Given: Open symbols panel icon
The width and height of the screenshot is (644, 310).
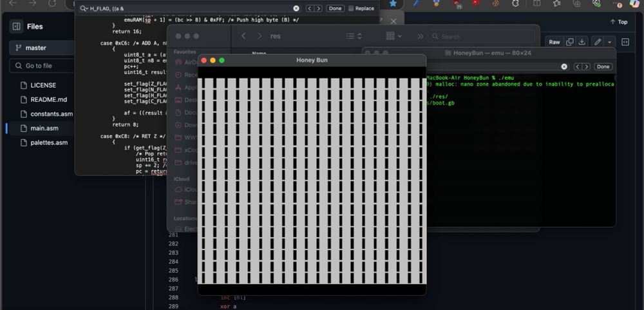Looking at the screenshot, I should coord(626,42).
